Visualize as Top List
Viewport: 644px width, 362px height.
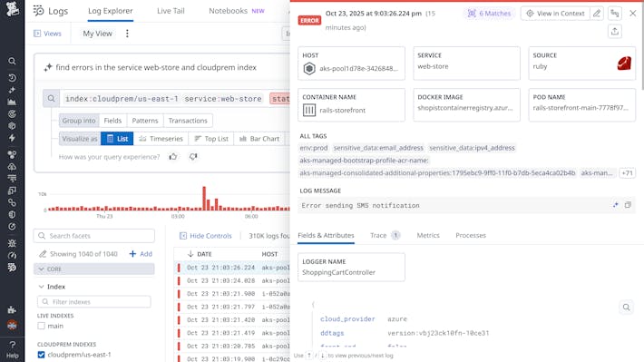click(x=211, y=139)
